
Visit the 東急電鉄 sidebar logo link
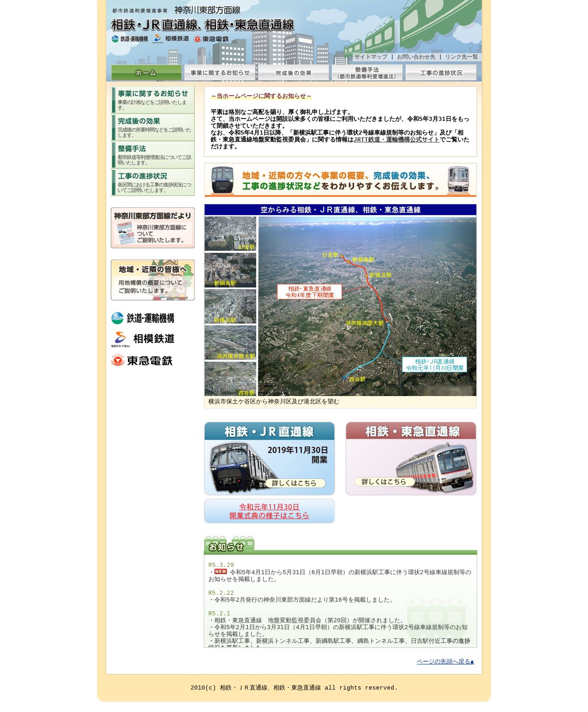[x=142, y=360]
